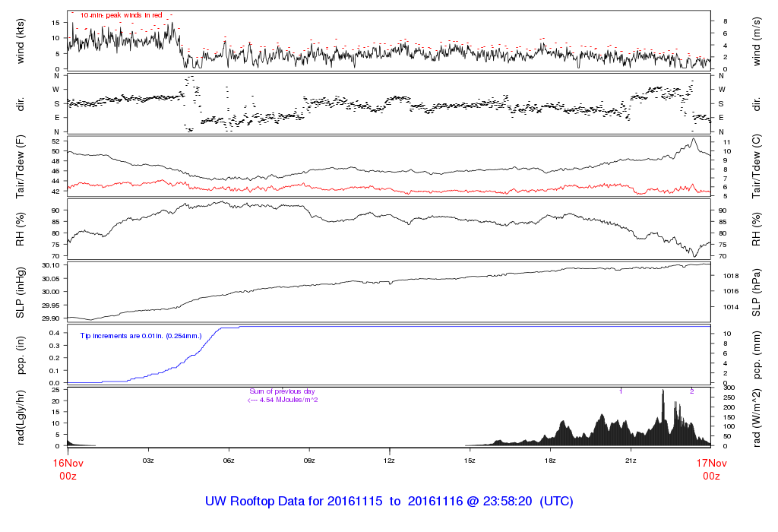Click the 03z time axis tick
Screen dimensions: 778x532
[148, 461]
